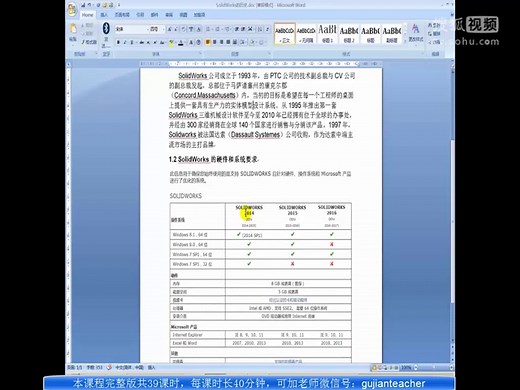Apply the yellow text highlight color
The width and height of the screenshot is (520, 390).
(171, 42)
